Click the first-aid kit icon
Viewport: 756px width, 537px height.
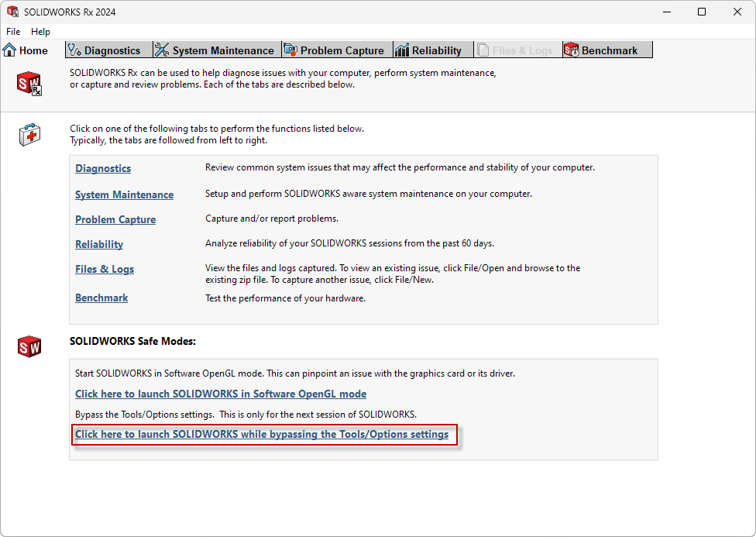(x=29, y=134)
